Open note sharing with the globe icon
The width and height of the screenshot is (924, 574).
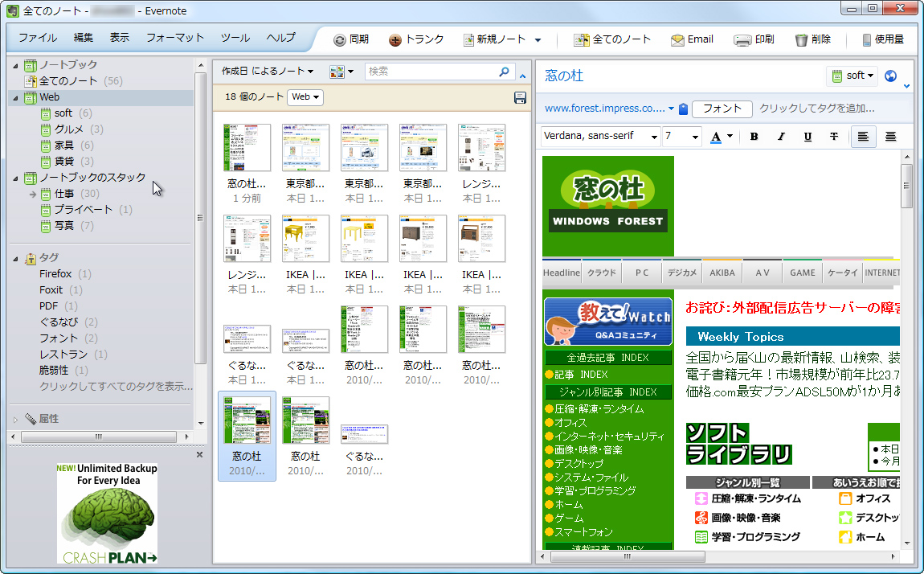(x=889, y=76)
